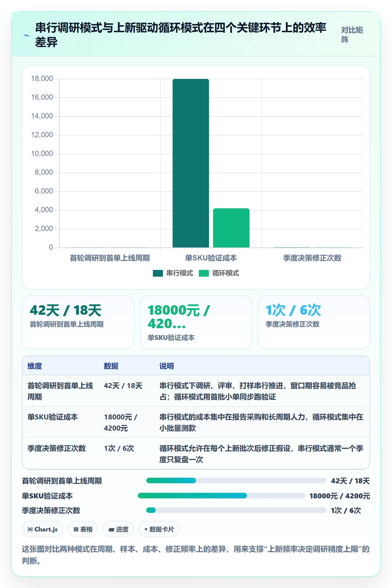Click the 说明 table column header
This screenshot has width=392, height=588.
tap(167, 366)
